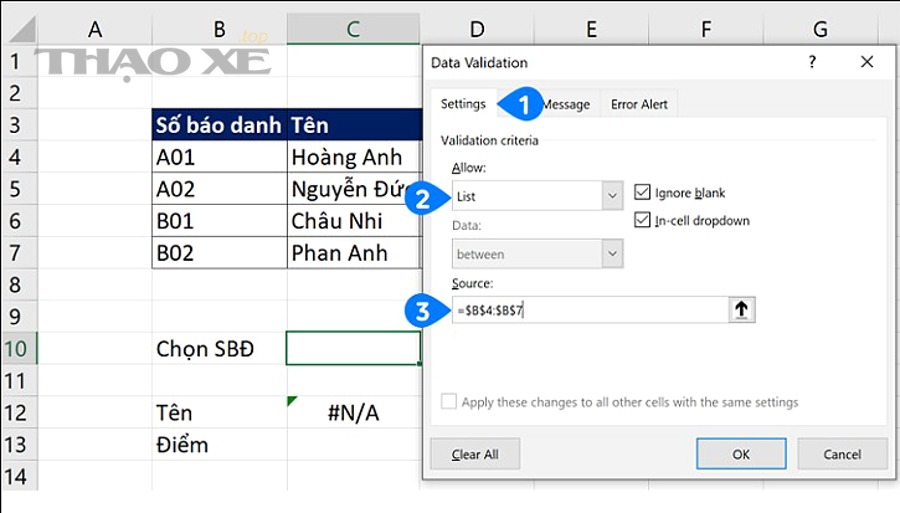Select column G header
900x513 pixels.
click(820, 29)
